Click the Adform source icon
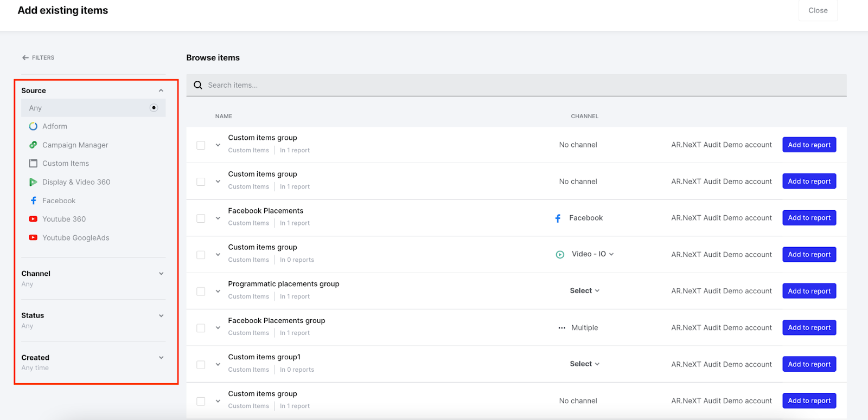Image resolution: width=868 pixels, height=420 pixels. (x=33, y=126)
